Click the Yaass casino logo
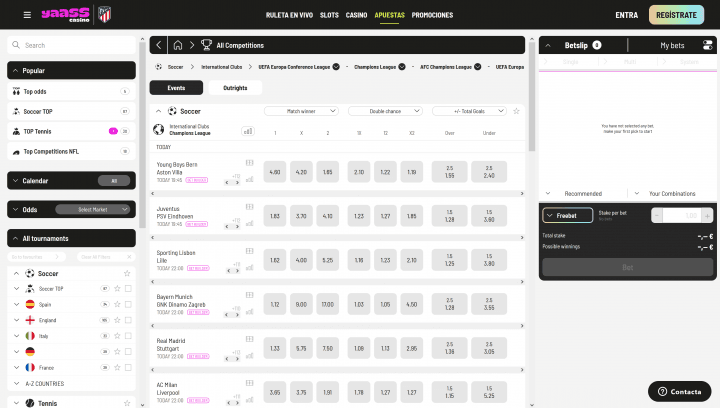The height and width of the screenshot is (408, 720). 65,15
